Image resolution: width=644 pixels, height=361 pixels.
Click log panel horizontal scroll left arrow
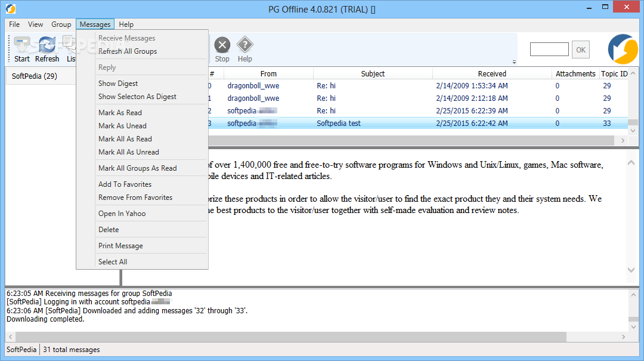[11, 337]
